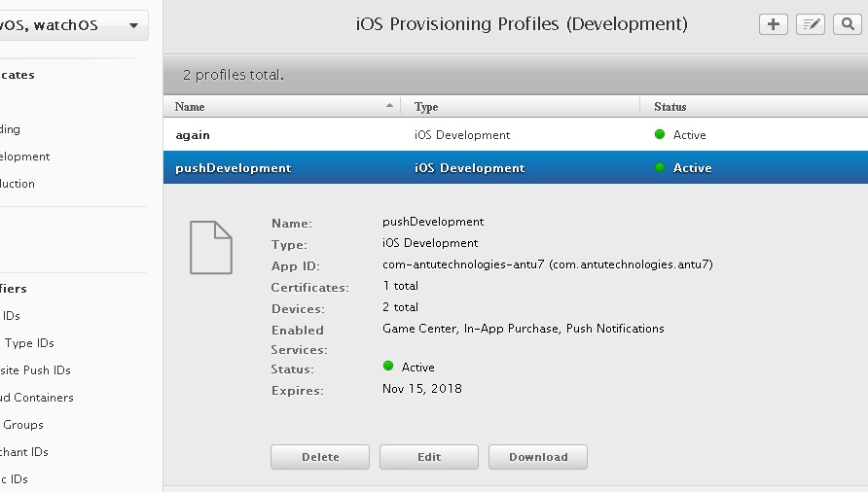Viewport: 868px width, 492px height.
Task: Click the green Active dot in details
Action: pyautogui.click(x=388, y=367)
